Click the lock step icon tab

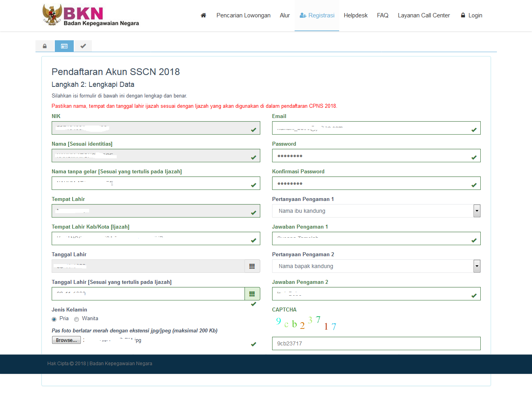coord(45,46)
